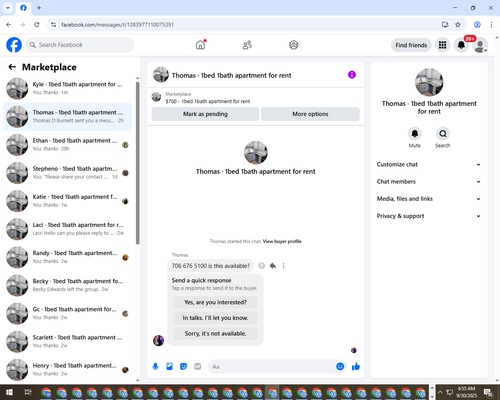Open the tab search dropdown arrow

pyautogui.click(x=8, y=8)
